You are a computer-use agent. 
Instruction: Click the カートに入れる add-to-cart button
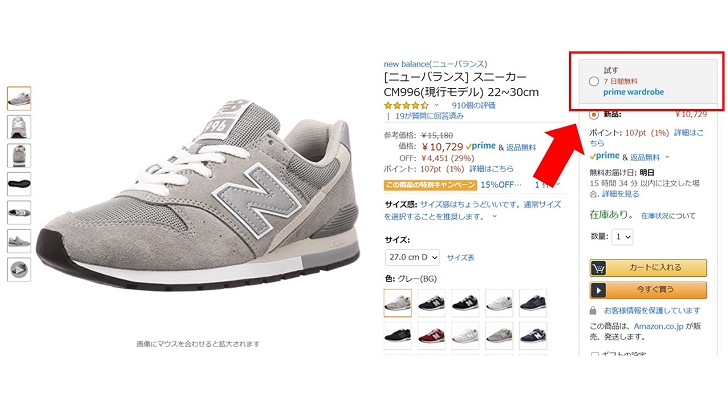point(648,268)
